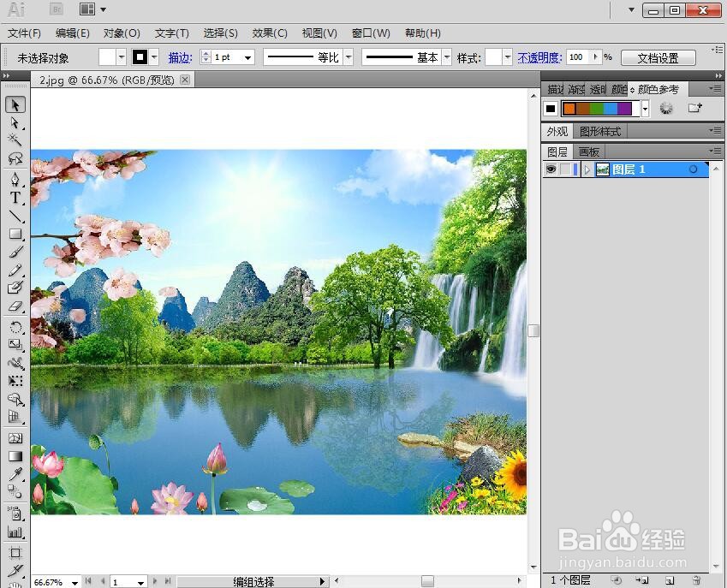The height and width of the screenshot is (588, 727).
Task: Expand 图层 1 disclosure triangle
Action: click(587, 169)
